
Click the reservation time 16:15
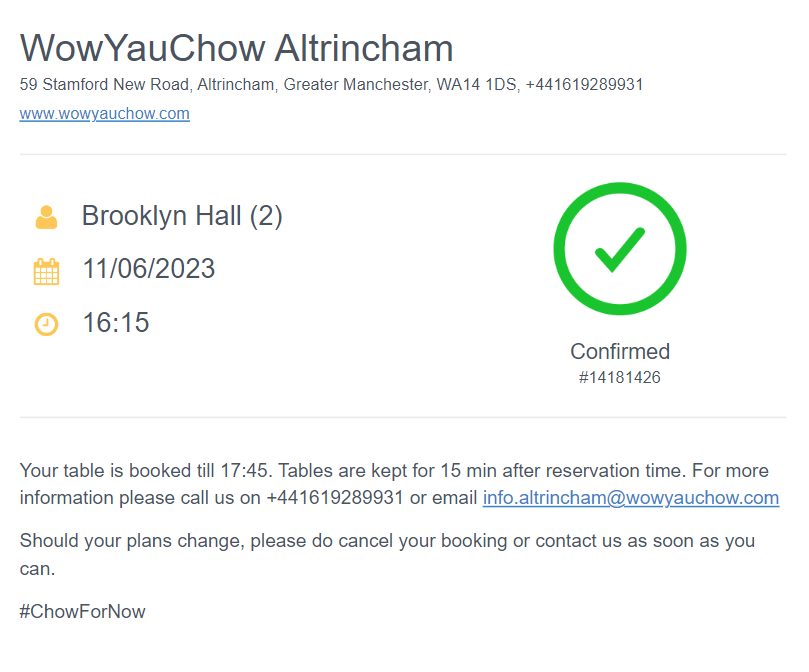(x=115, y=323)
